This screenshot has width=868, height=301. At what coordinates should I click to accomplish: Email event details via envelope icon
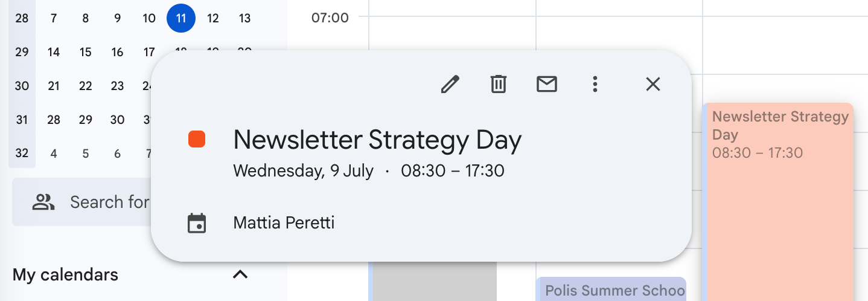(x=547, y=84)
